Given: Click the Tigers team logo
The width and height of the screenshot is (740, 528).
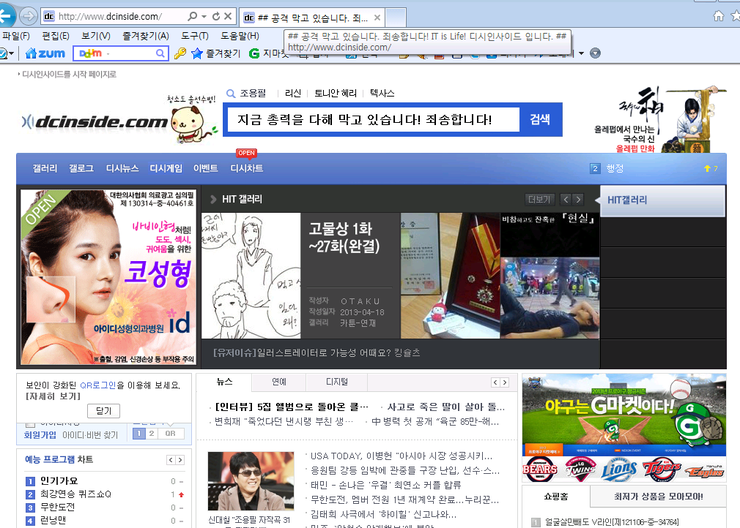Looking at the screenshot, I should tap(661, 469).
